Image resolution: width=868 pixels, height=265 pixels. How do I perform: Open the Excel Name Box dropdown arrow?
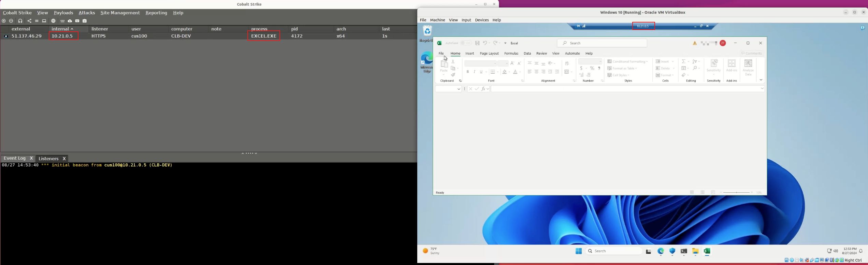click(459, 89)
